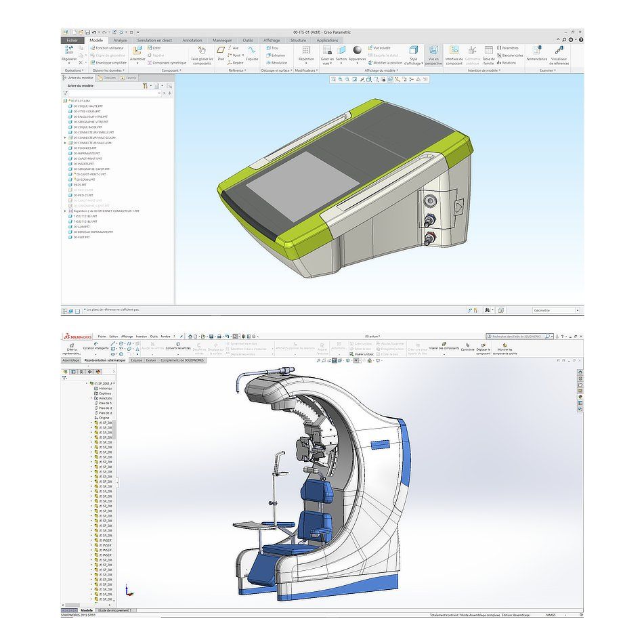The image size is (644, 644).
Task: Click the Axe reference tool
Action: coord(233,48)
